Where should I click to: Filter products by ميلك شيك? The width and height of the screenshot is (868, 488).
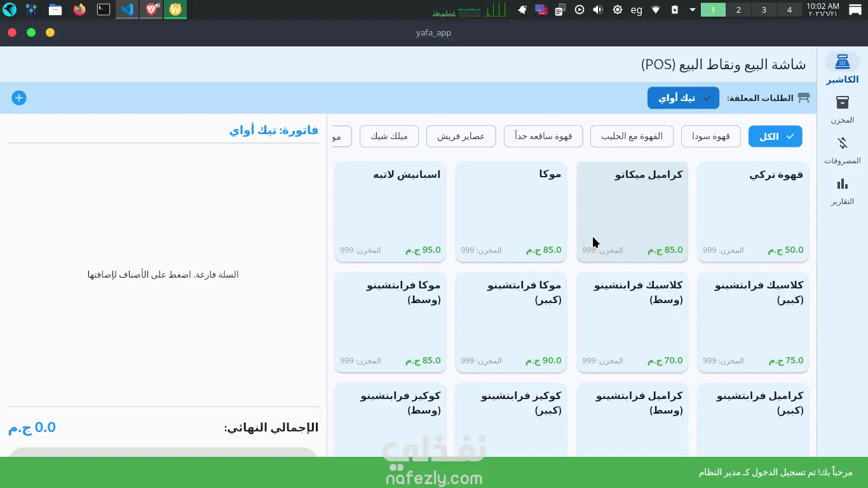tap(389, 136)
